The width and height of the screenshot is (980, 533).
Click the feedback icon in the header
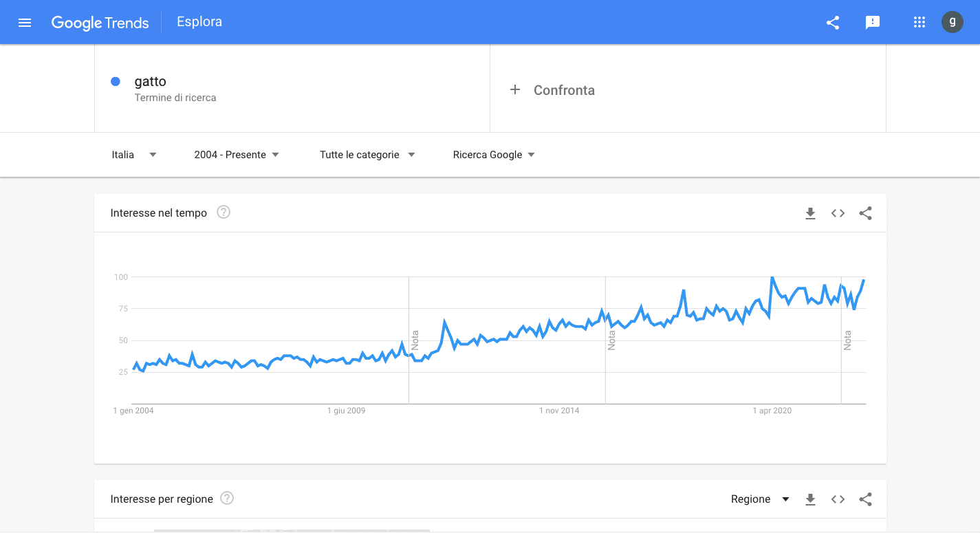click(873, 22)
